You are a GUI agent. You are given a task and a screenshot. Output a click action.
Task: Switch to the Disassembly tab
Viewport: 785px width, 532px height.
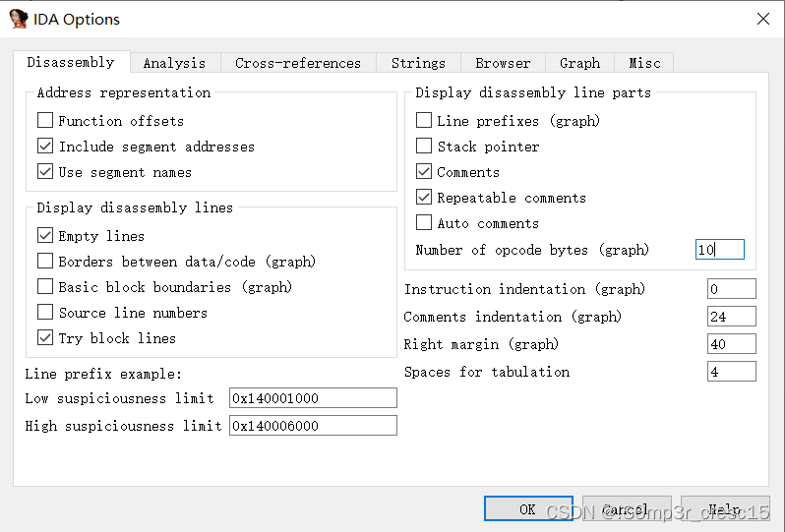coord(71,62)
